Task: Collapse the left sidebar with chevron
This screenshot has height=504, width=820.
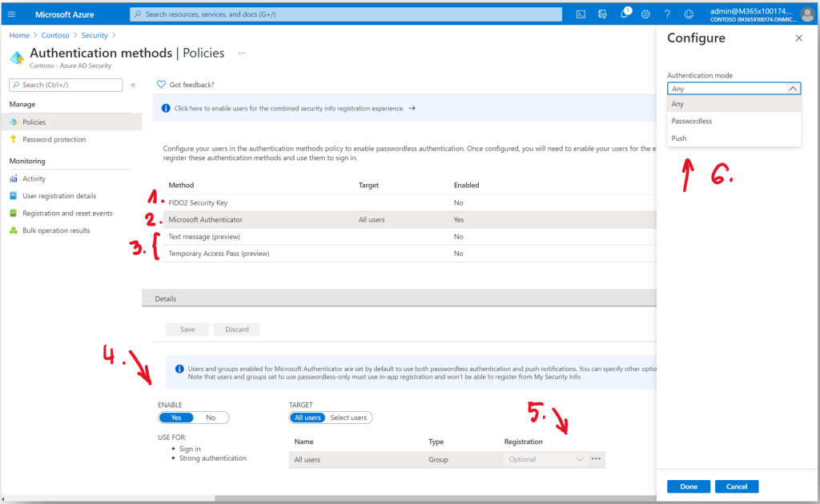Action: [x=133, y=85]
